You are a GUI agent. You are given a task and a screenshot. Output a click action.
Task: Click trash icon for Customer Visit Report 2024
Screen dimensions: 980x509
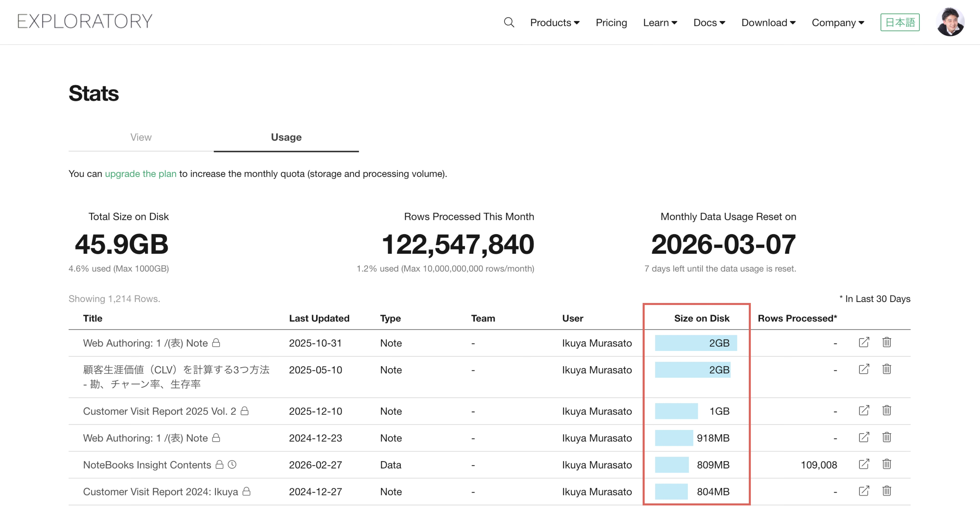[x=886, y=491]
